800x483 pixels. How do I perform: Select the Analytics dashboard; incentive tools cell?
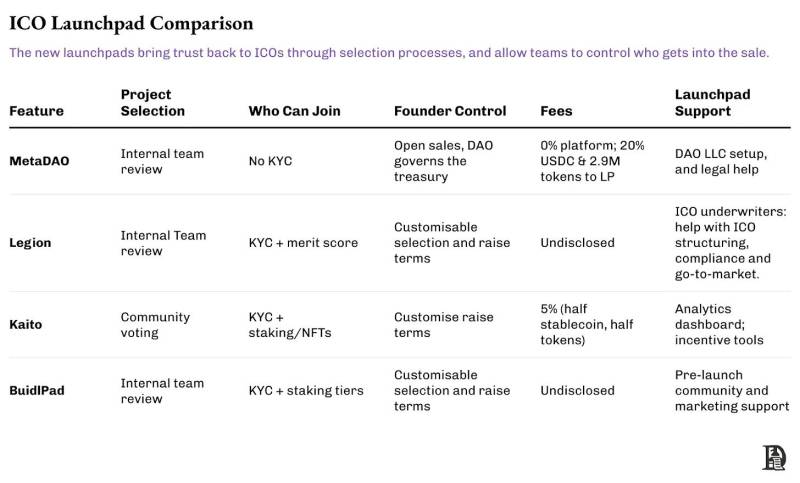(718, 325)
